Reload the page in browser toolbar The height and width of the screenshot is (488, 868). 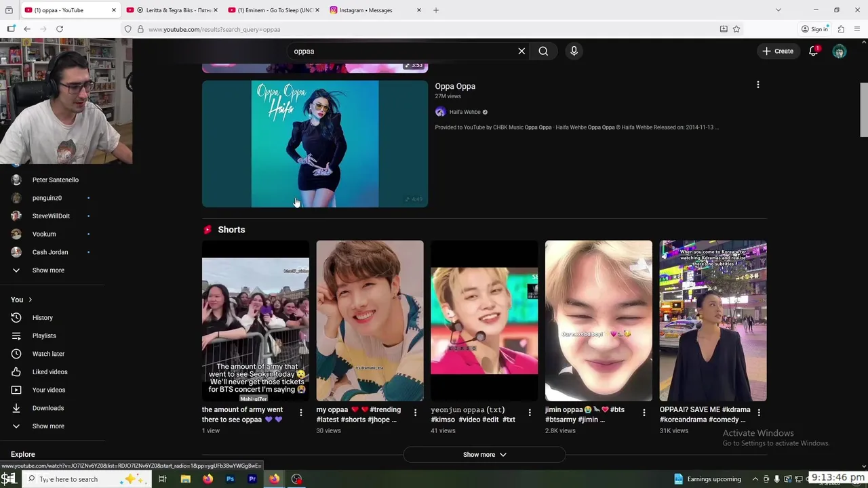[60, 29]
